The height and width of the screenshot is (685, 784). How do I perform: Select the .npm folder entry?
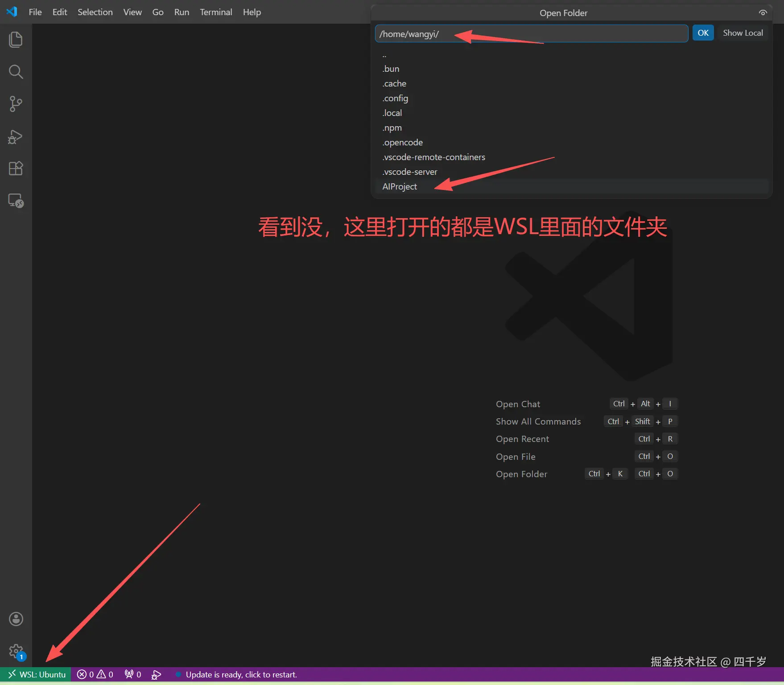571,128
